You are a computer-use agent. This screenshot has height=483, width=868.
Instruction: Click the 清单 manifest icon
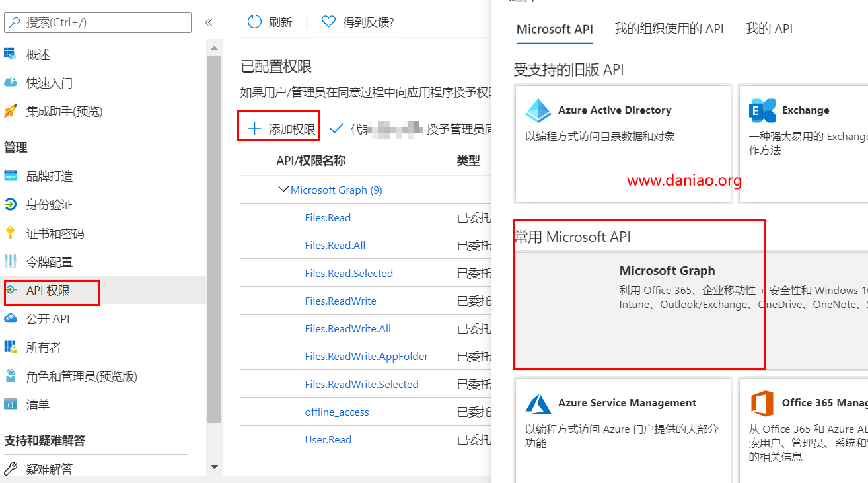click(x=10, y=404)
